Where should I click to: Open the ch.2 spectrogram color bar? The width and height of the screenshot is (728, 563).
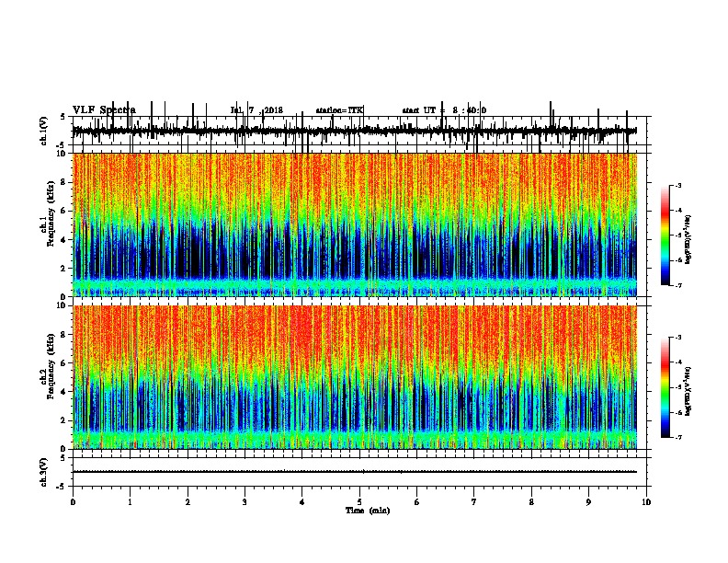coord(665,387)
